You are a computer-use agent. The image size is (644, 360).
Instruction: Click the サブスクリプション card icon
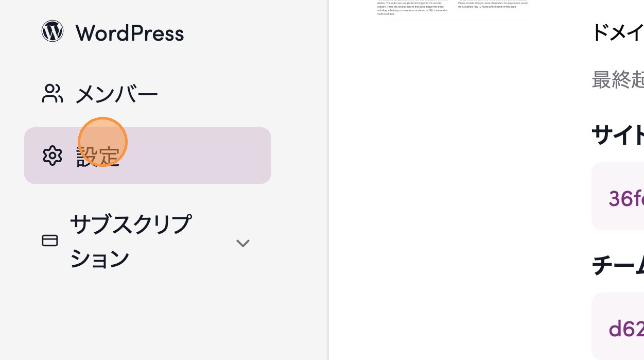tap(50, 241)
